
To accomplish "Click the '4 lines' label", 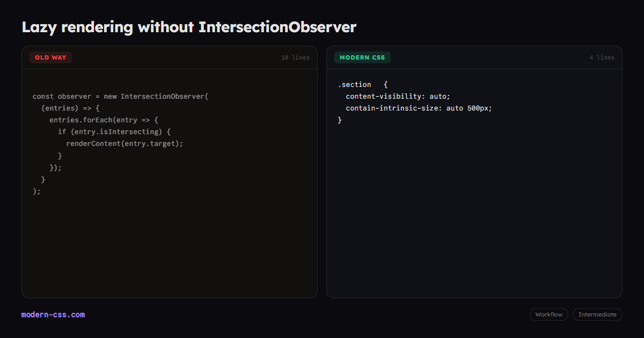I will coord(602,57).
